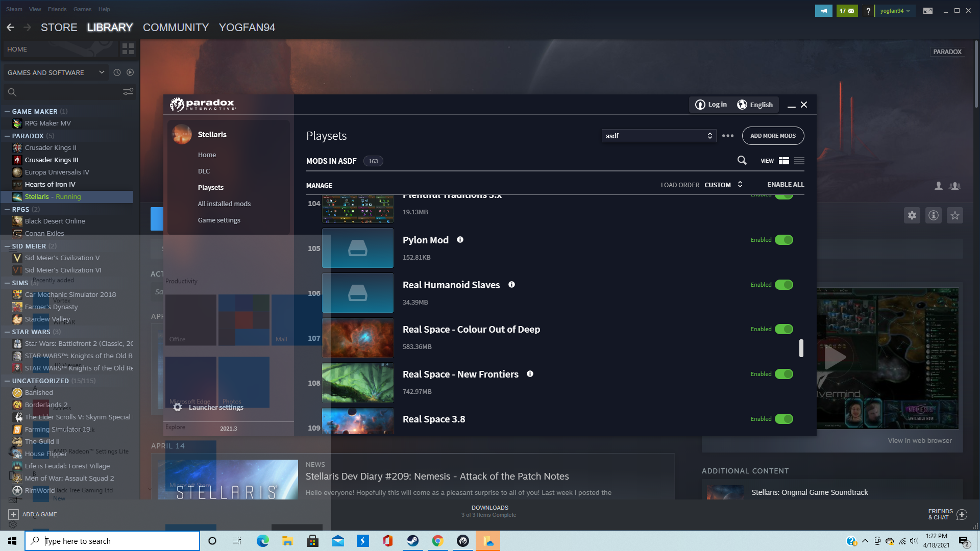Screen dimensions: 980x551
Task: Open File Explorer from taskbar
Action: [x=287, y=541]
